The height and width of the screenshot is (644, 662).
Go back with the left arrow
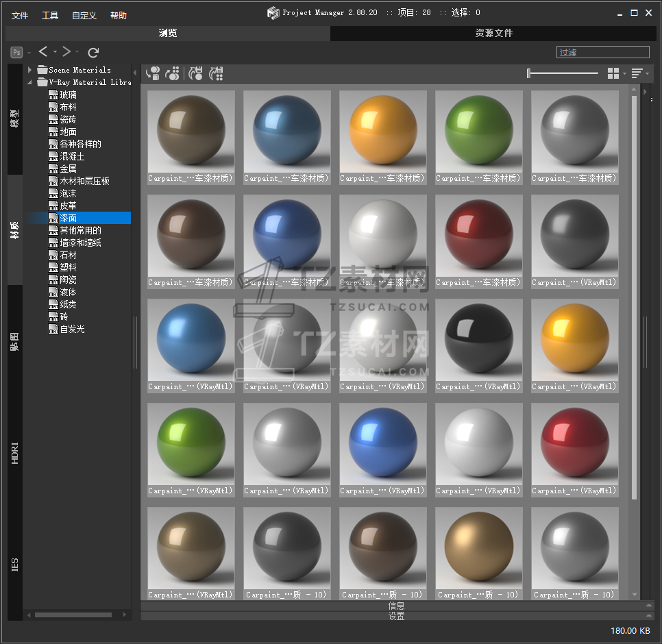point(43,52)
